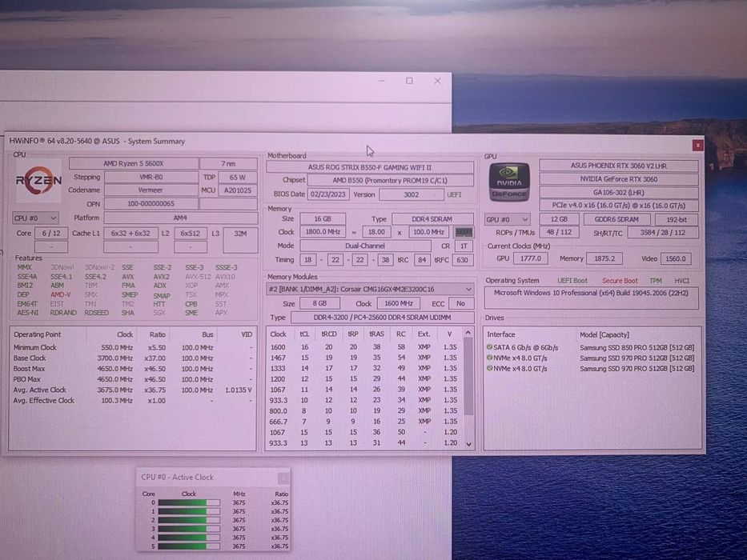Image resolution: width=747 pixels, height=560 pixels.
Task: Click the OPN value 100-000000065
Action: (151, 204)
